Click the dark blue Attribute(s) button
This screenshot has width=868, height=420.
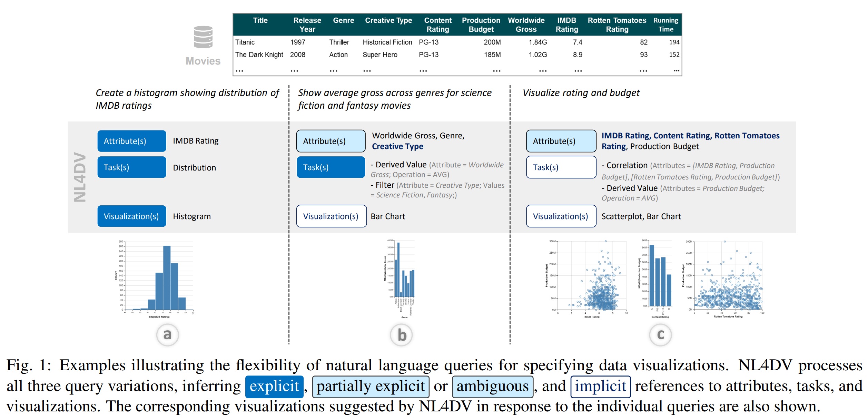coord(132,141)
